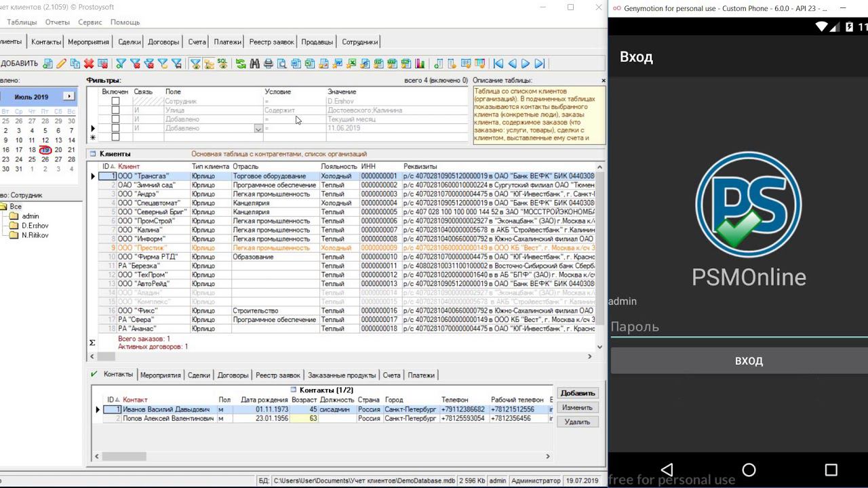Enable the Улица filter checkbox
This screenshot has height=488, width=868.
coord(115,110)
